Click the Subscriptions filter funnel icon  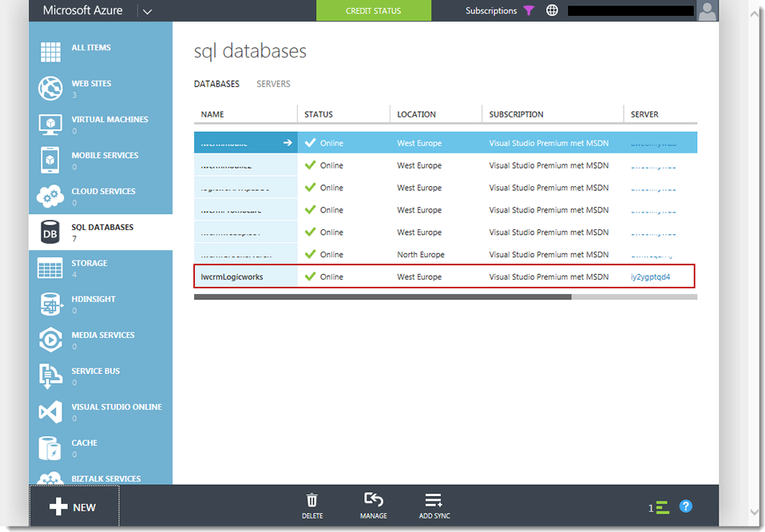pos(529,10)
